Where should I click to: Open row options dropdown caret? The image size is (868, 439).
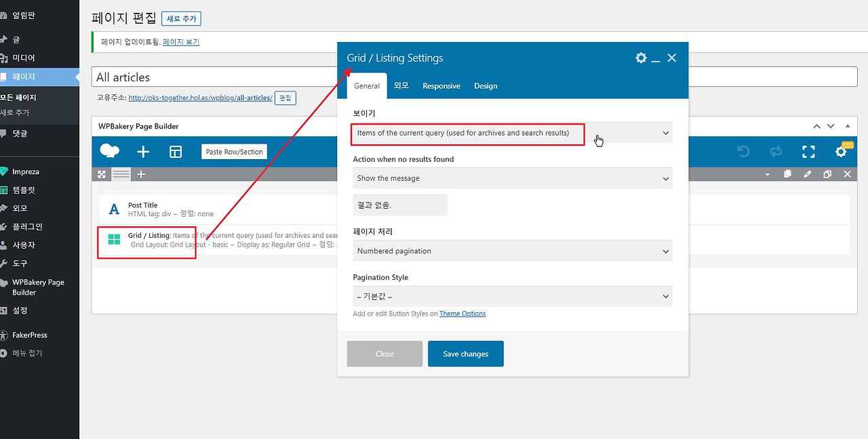point(768,175)
